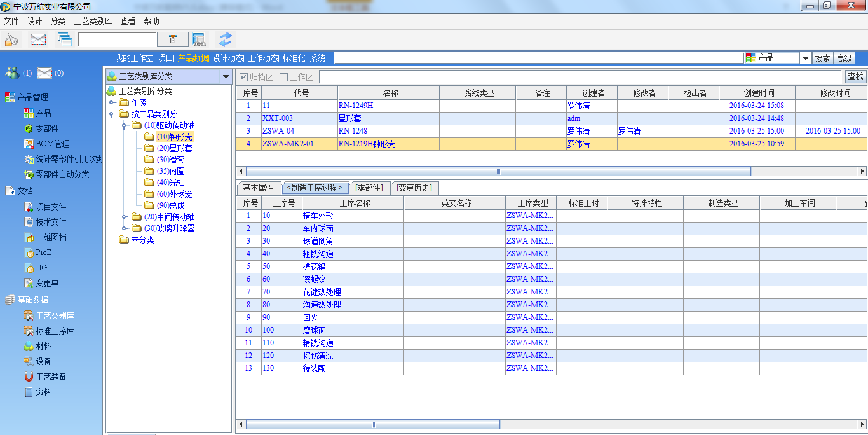Click the 查找 button
Screen dimensions: 868x435
pyautogui.click(x=855, y=77)
